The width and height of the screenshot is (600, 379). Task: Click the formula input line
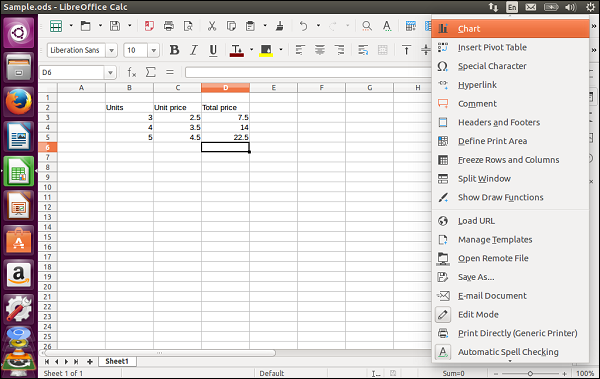coord(308,72)
